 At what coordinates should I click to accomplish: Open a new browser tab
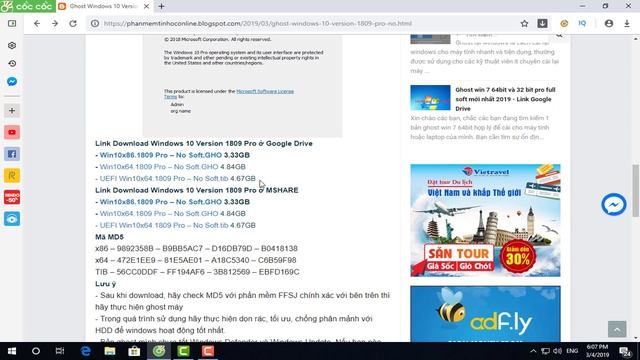[162, 6]
